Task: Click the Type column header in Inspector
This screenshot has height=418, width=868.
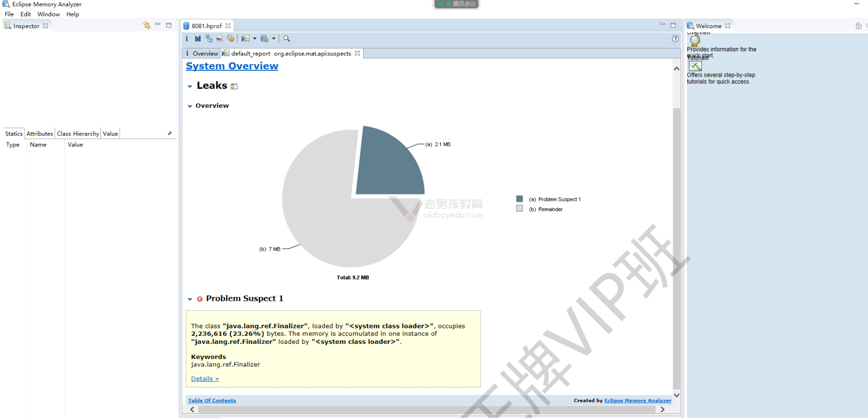Action: [x=13, y=144]
